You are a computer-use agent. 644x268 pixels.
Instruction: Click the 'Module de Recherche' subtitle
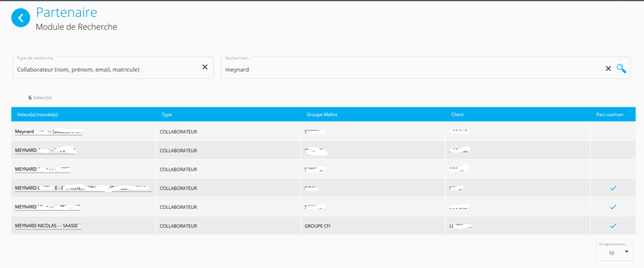[77, 27]
